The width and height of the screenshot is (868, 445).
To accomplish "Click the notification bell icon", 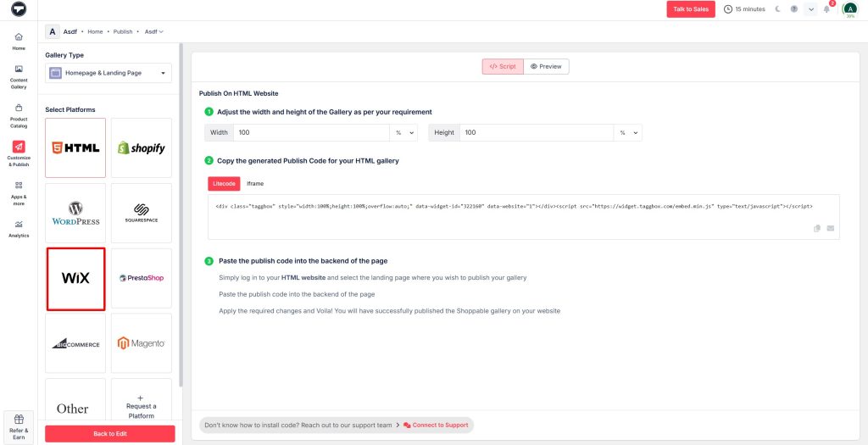I will tap(827, 9).
